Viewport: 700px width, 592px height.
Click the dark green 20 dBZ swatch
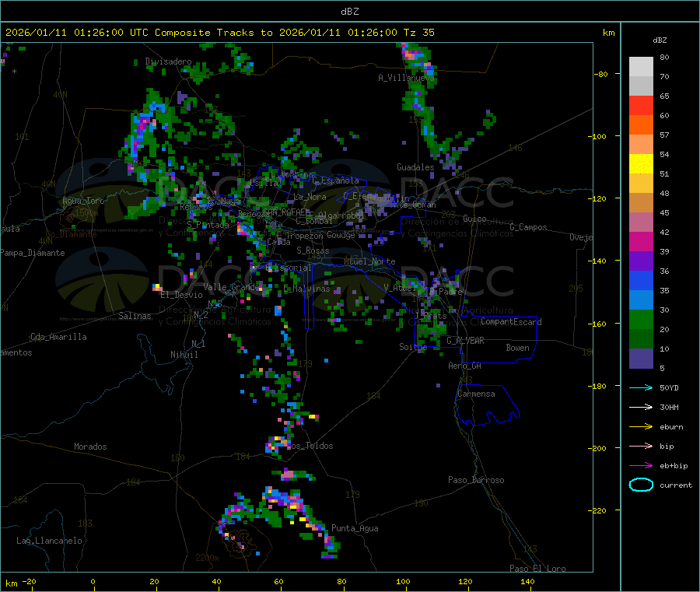pos(641,339)
